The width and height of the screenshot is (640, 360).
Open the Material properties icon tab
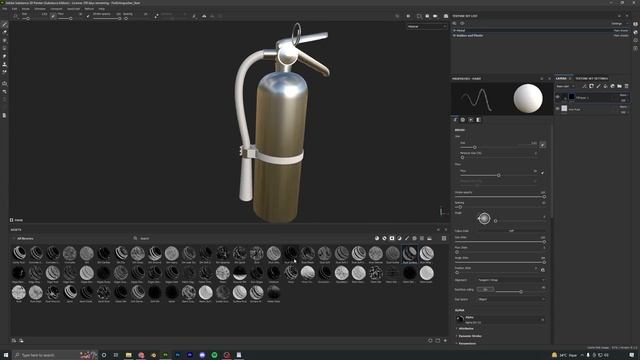[x=478, y=120]
